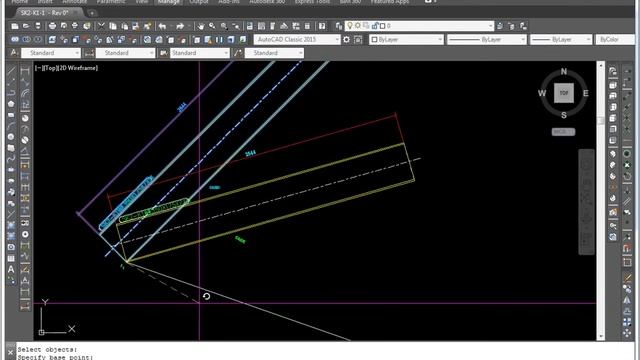Click the Workspace Settings gear icon
The height and width of the screenshot is (360, 640).
pos(346,40)
